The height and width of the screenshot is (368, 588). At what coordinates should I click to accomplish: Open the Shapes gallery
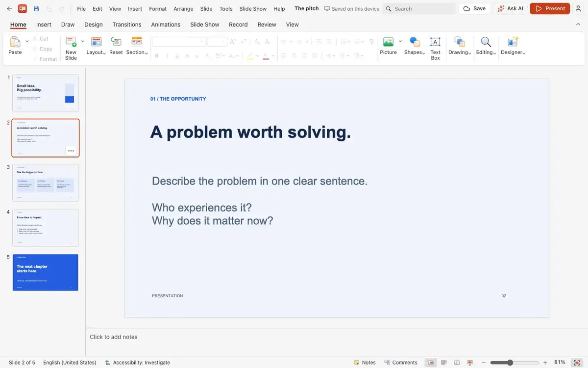[415, 47]
